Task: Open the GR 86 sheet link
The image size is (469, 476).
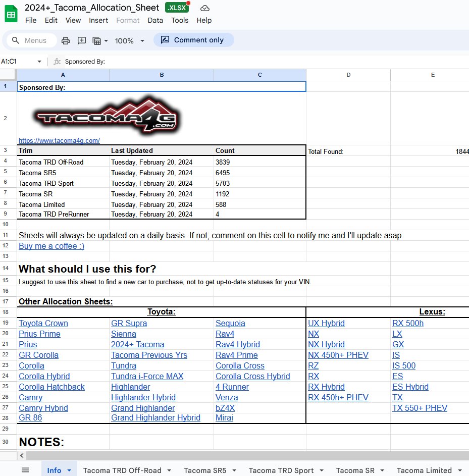Action: click(x=30, y=418)
